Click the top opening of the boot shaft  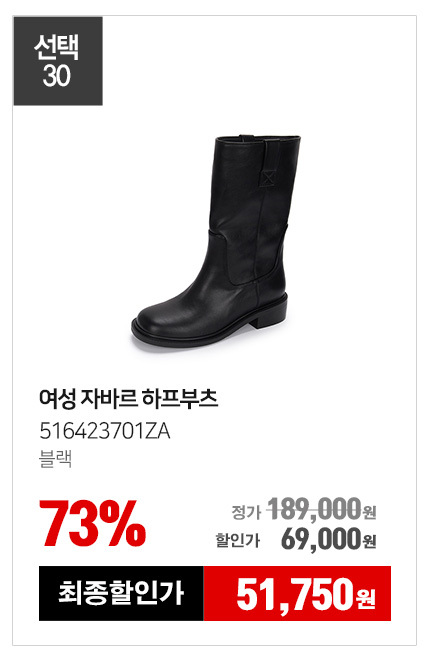click(257, 138)
